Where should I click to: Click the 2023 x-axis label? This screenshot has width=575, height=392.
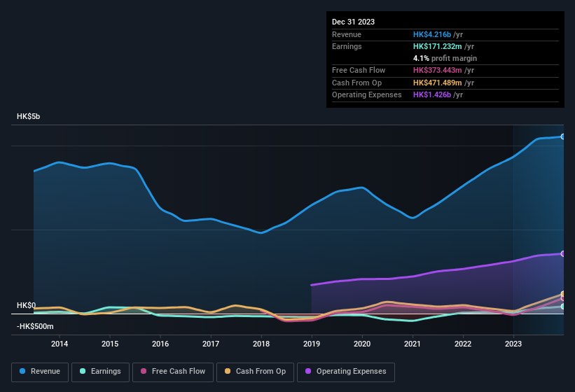coord(513,344)
